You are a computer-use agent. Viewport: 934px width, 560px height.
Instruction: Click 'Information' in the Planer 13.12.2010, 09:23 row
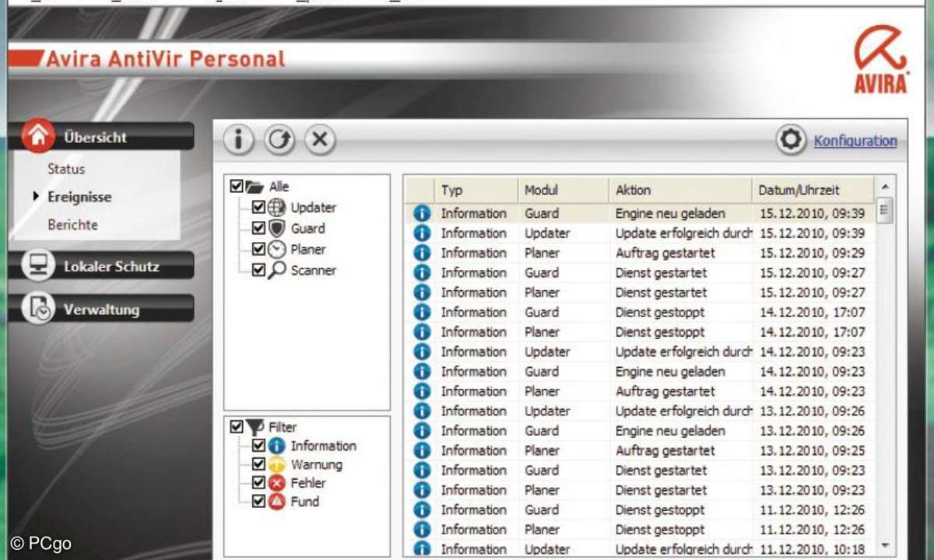[473, 490]
